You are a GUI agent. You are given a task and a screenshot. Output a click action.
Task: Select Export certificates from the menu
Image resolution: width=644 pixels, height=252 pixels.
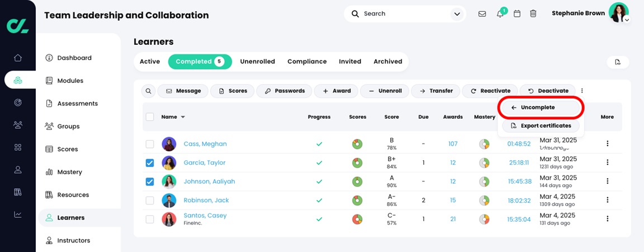click(541, 126)
